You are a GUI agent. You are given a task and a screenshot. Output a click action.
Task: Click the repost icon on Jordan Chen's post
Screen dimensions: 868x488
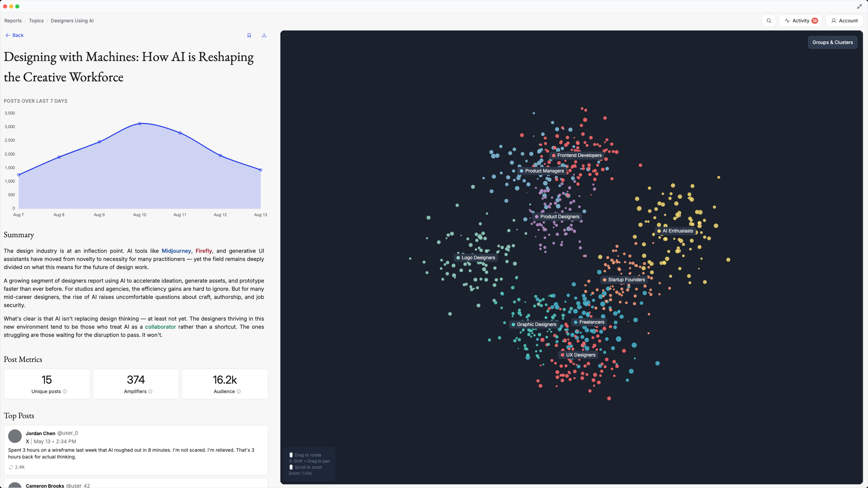pos(11,467)
